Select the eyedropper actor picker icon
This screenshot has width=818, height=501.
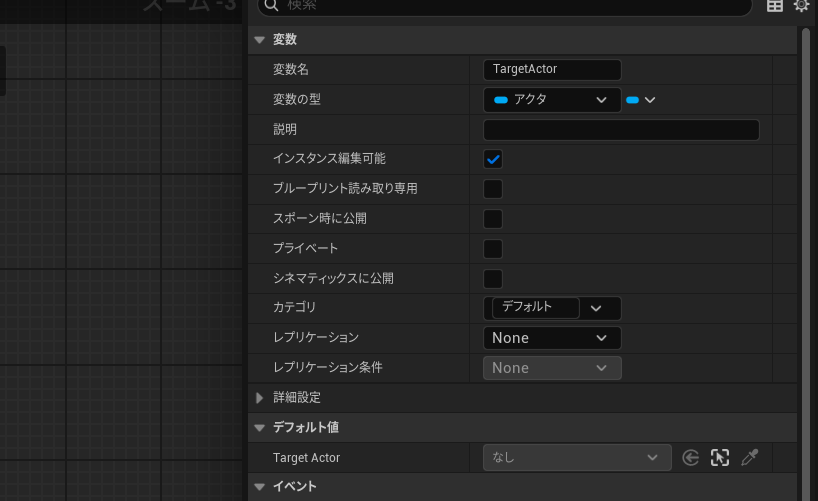pyautogui.click(x=750, y=458)
